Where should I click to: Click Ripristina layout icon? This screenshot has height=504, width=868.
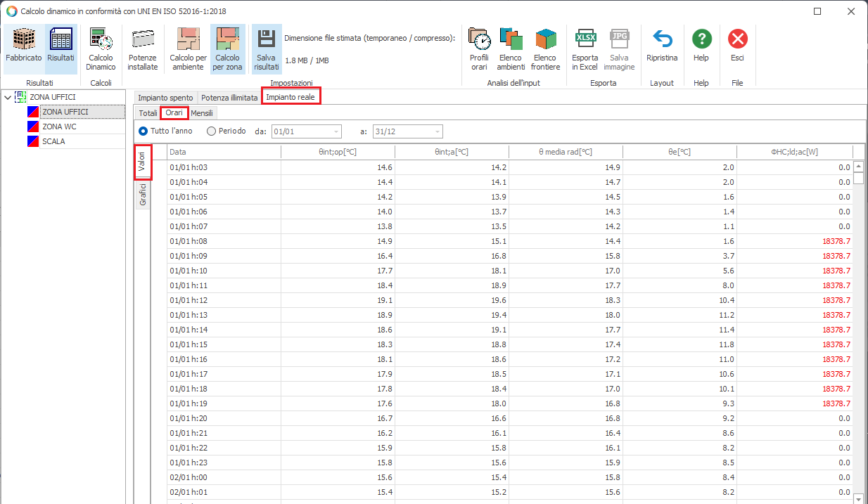tap(662, 40)
